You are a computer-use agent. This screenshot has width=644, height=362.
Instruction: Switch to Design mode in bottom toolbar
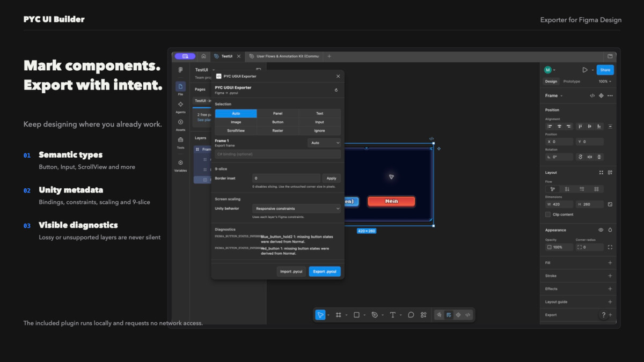(449, 315)
